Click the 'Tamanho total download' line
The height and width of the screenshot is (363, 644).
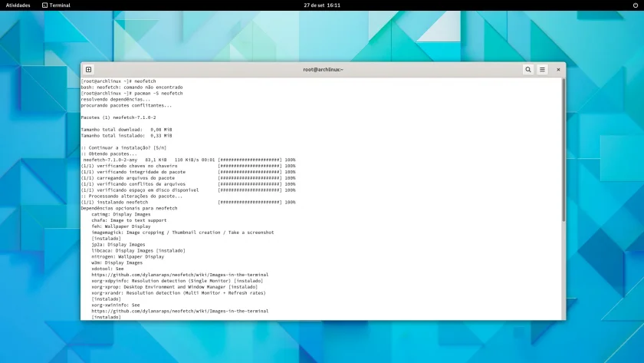[x=127, y=130]
